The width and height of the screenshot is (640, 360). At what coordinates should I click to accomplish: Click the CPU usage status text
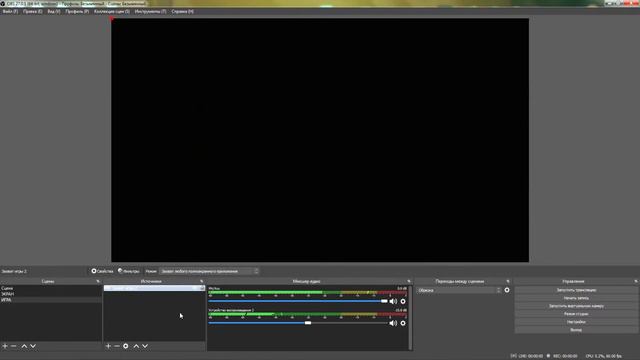click(604, 356)
